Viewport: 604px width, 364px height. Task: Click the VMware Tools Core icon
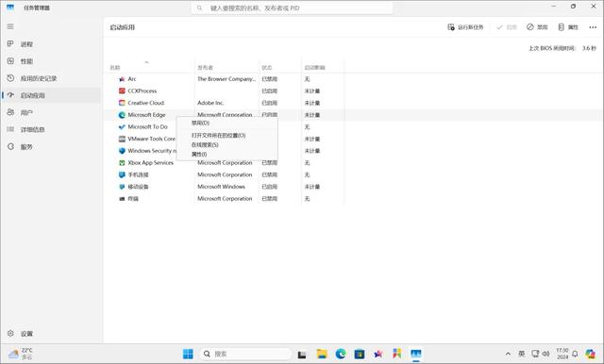(x=122, y=139)
